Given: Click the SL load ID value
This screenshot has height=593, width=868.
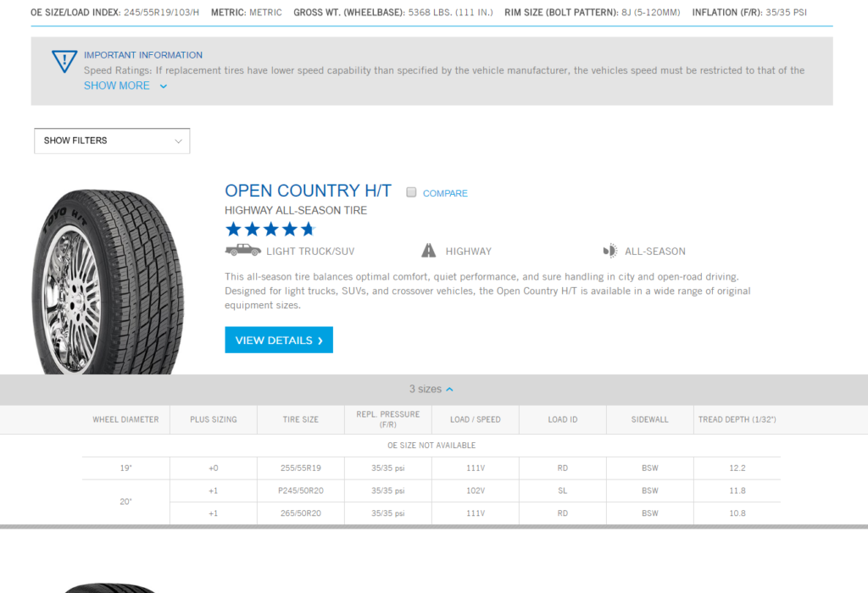Looking at the screenshot, I should 563,490.
